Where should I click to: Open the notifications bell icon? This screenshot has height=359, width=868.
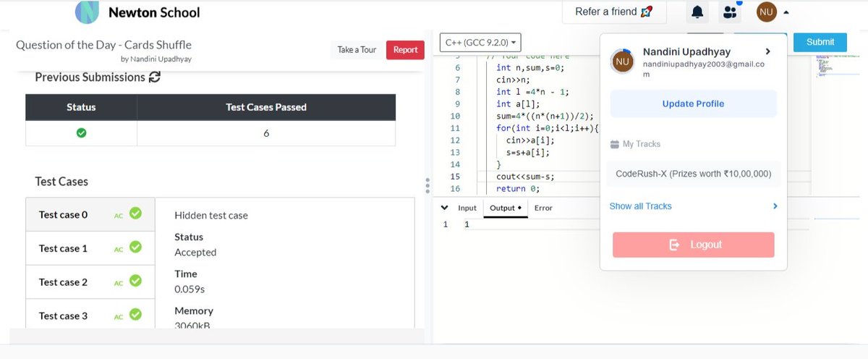point(697,12)
